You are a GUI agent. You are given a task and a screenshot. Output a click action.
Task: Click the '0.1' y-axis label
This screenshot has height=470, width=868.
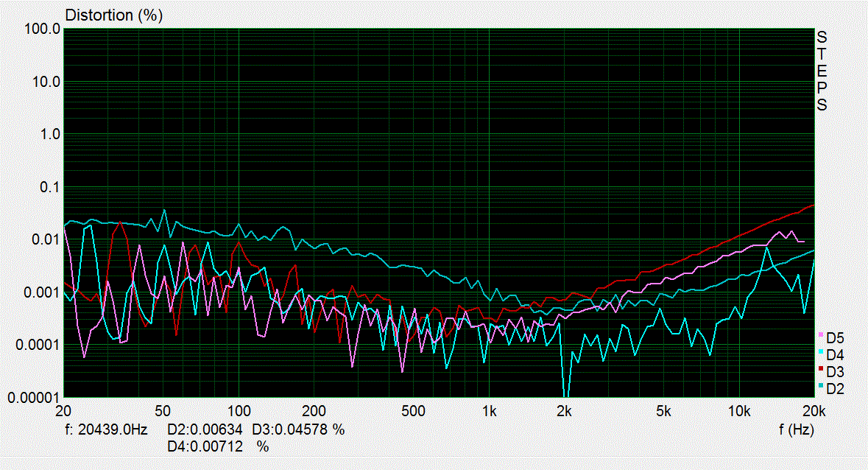[50, 187]
